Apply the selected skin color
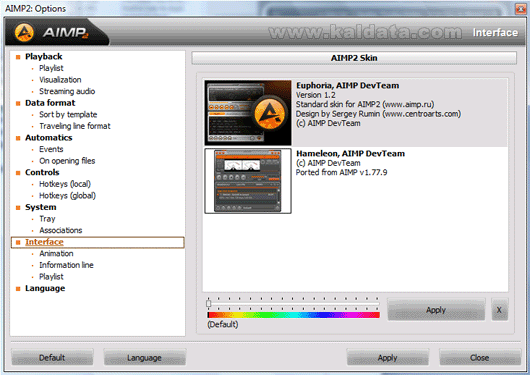Screen dimensions: 530x375 436,310
